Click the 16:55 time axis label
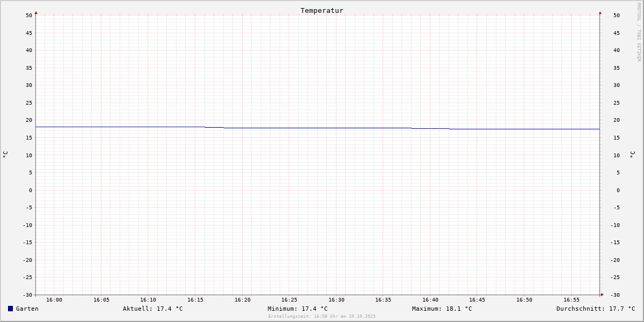Image resolution: width=644 pixels, height=322 pixels. point(572,300)
